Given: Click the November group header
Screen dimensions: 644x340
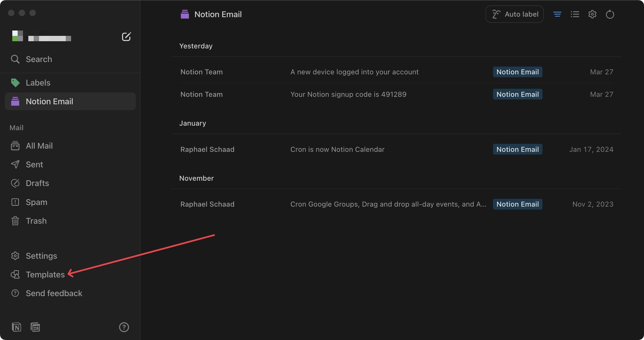Looking at the screenshot, I should point(196,178).
